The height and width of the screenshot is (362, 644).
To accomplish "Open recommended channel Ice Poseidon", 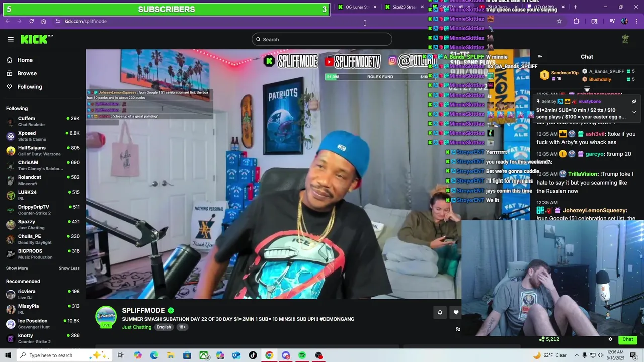I will 43,324.
